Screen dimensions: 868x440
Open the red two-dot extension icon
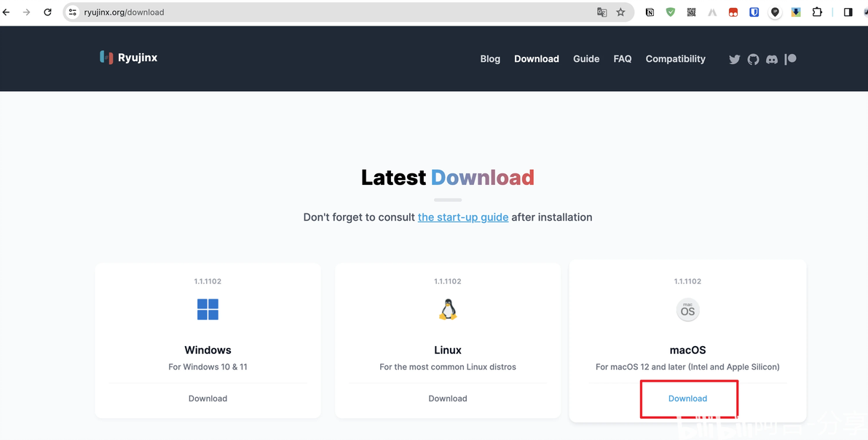[x=733, y=12]
